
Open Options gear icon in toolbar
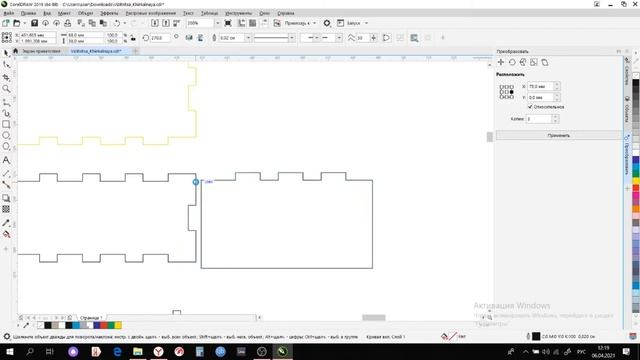[x=327, y=23]
